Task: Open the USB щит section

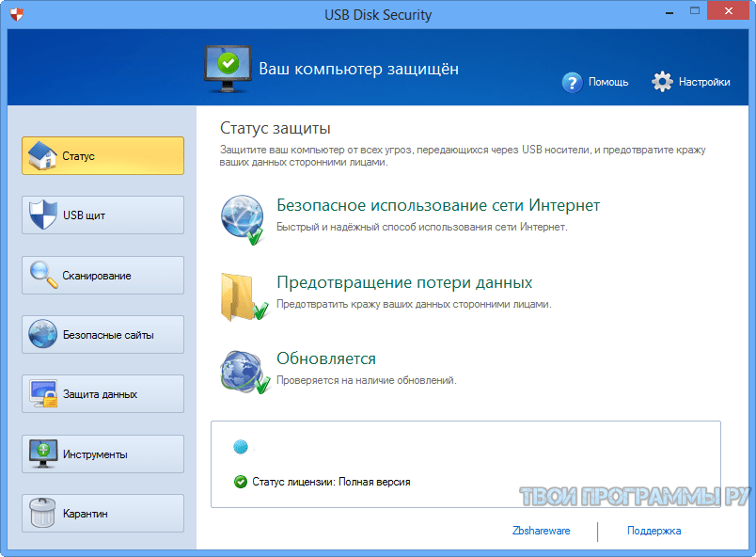Action: point(102,215)
